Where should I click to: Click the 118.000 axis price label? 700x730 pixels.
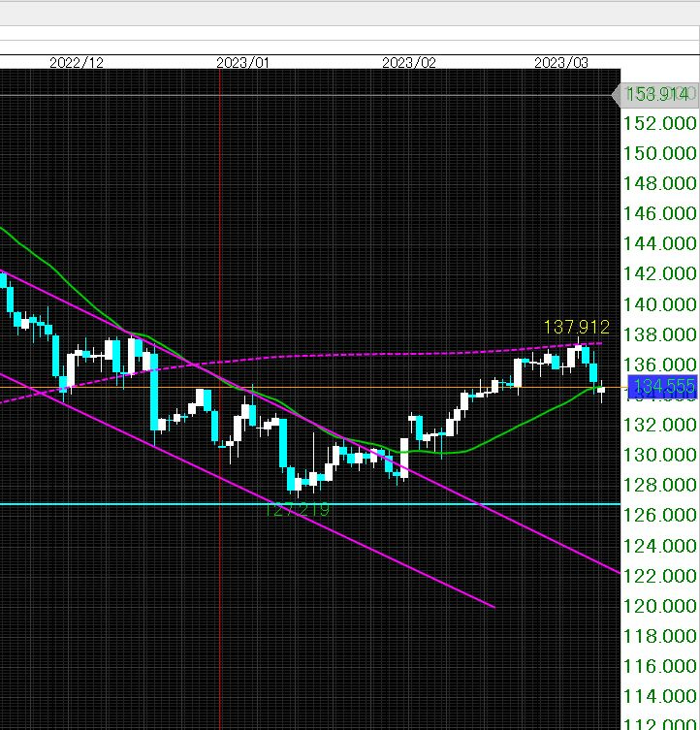point(659,636)
